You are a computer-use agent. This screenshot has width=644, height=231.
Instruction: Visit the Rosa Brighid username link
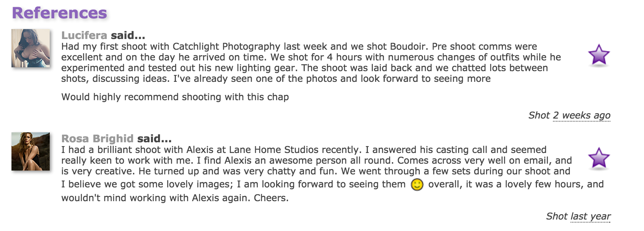point(98,138)
